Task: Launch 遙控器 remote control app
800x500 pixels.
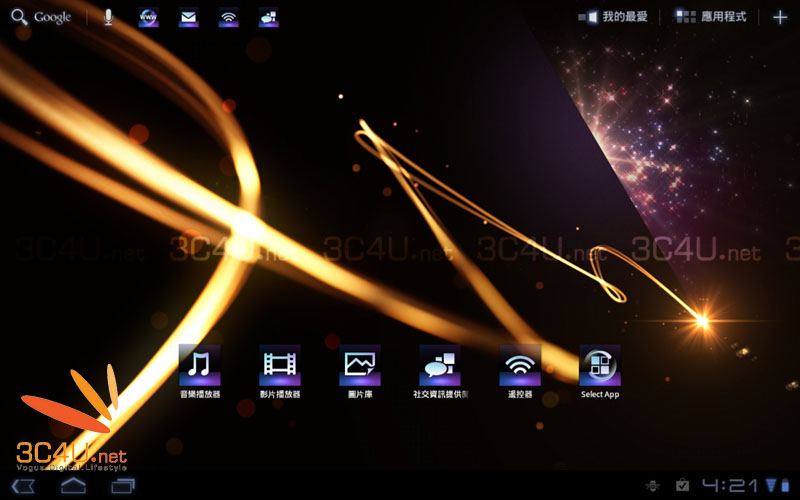Action: pos(520,371)
